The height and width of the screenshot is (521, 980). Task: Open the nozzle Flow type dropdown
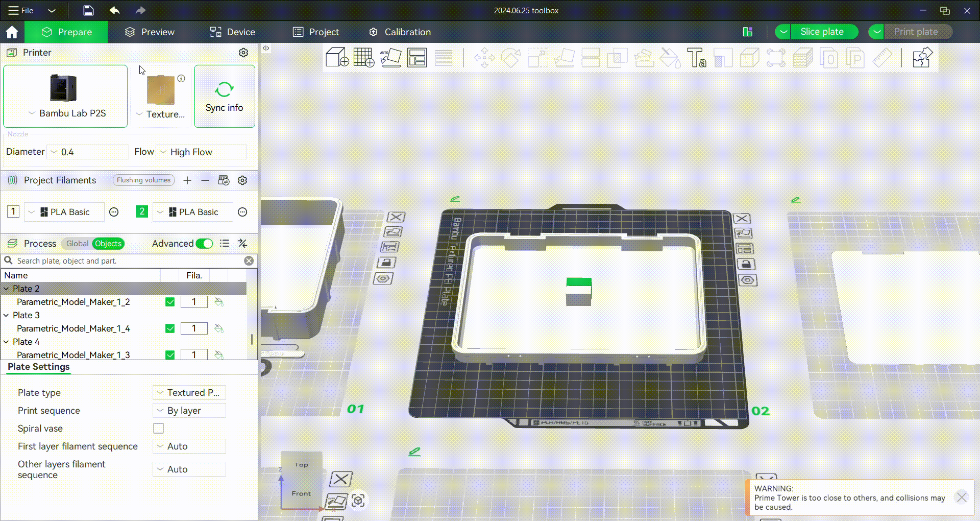[201, 152]
